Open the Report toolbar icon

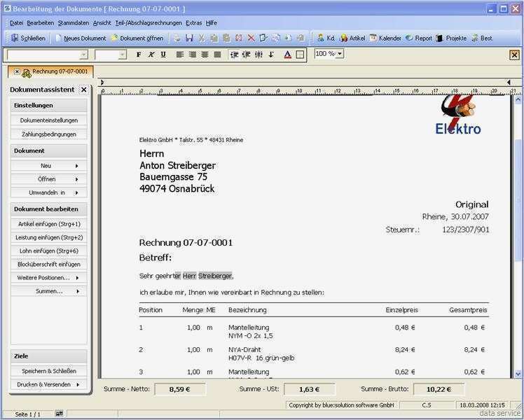point(419,38)
